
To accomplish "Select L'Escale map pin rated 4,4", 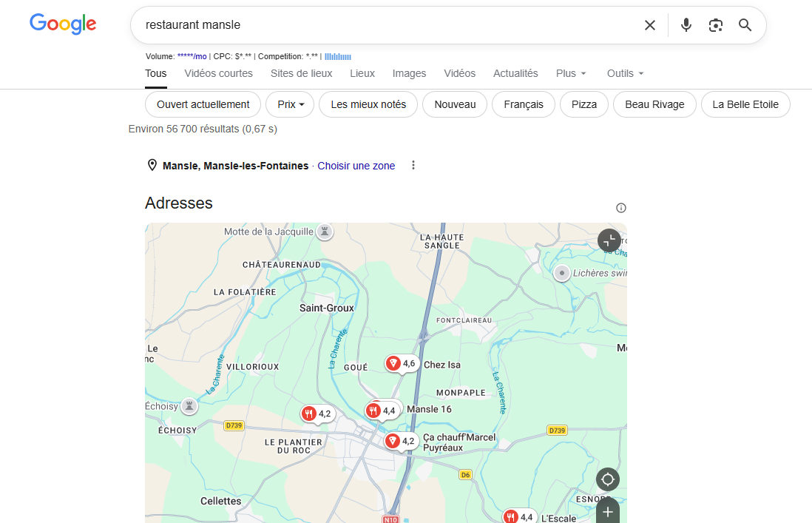I will point(519,517).
